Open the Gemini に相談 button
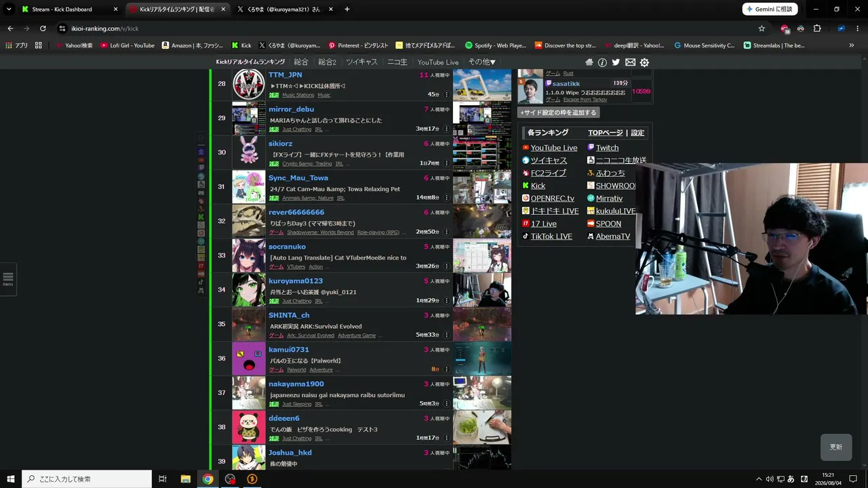 [770, 9]
